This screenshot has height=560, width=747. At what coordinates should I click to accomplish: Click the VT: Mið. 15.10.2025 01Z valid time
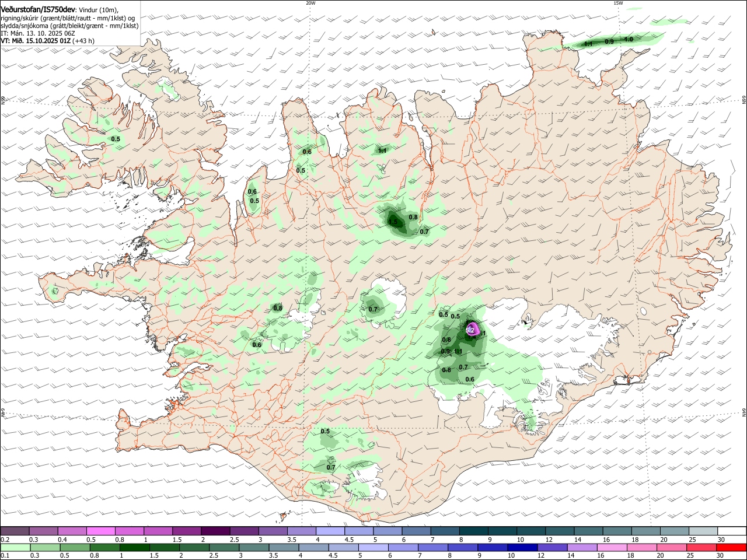coord(36,41)
